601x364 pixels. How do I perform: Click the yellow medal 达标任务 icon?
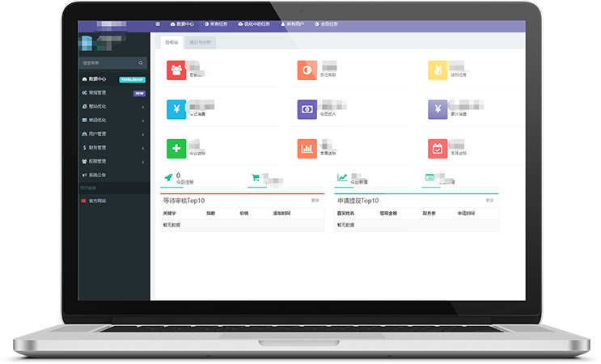[438, 70]
